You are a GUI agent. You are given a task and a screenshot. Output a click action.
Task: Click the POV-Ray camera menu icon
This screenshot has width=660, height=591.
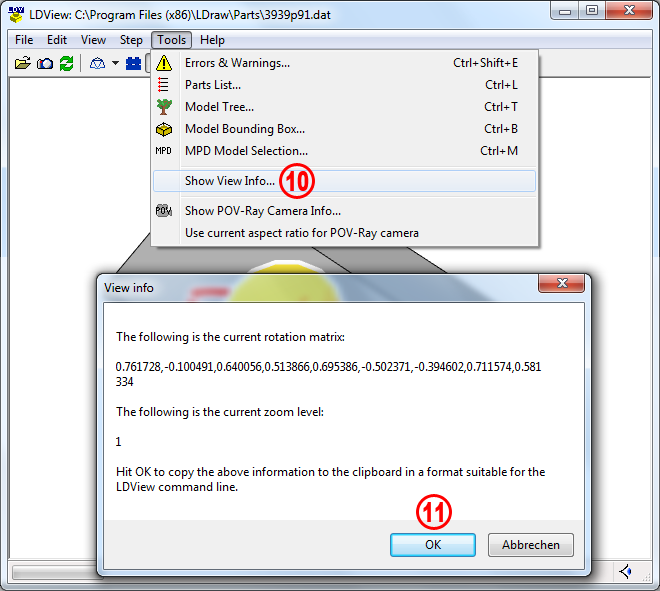click(x=164, y=210)
